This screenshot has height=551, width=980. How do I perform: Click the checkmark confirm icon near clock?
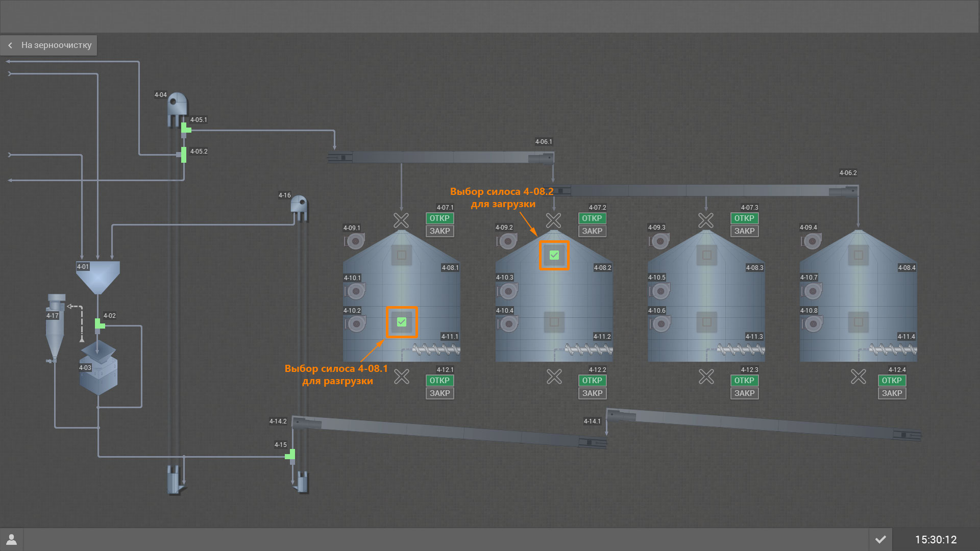point(880,539)
